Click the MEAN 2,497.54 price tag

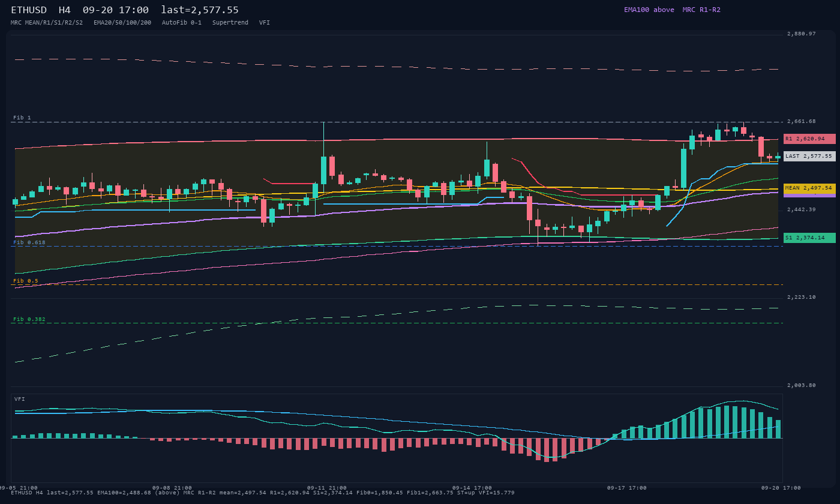click(x=809, y=188)
